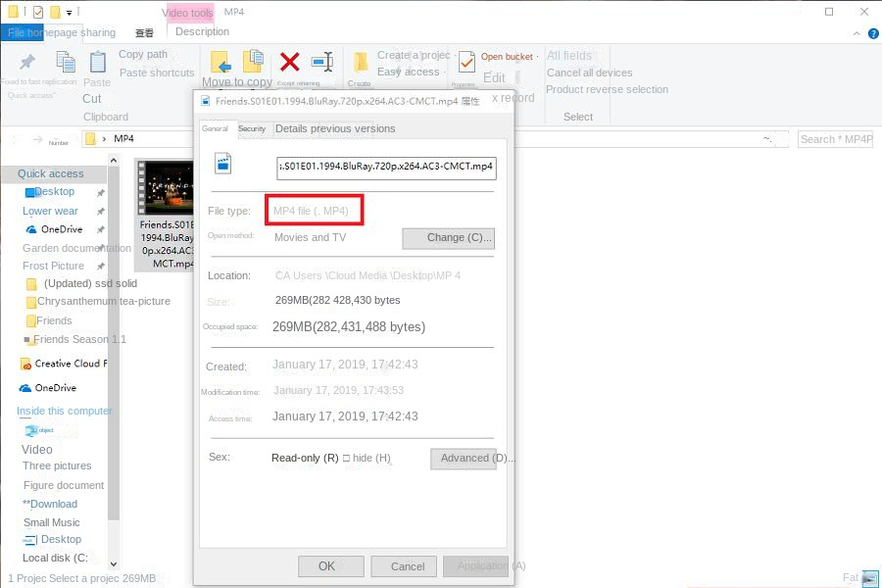
Task: Open the Desktop item under Quick access
Action: coord(50,192)
